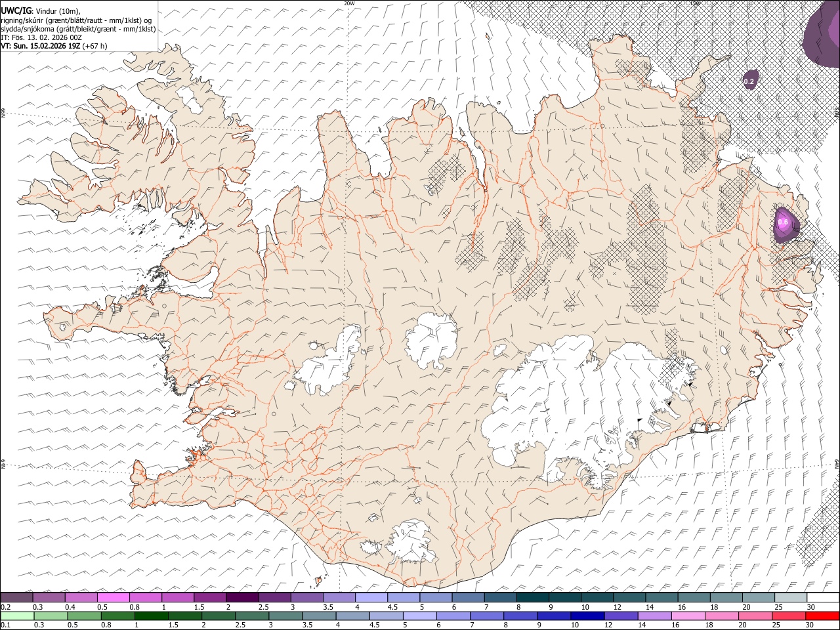The height and width of the screenshot is (630, 840).
Task: Click the init time 'IT: Fös. 13. 02. 2026 00Z'
Action: point(41,37)
